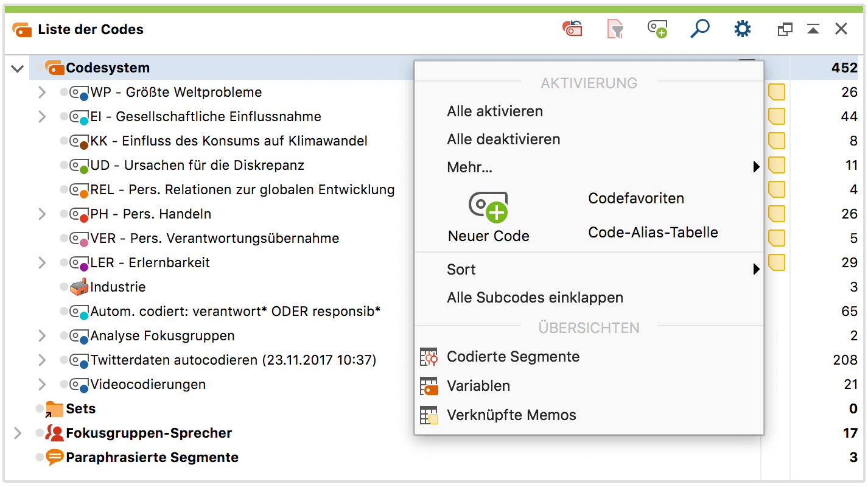
Task: Open the memo icon of EI row
Action: [777, 116]
